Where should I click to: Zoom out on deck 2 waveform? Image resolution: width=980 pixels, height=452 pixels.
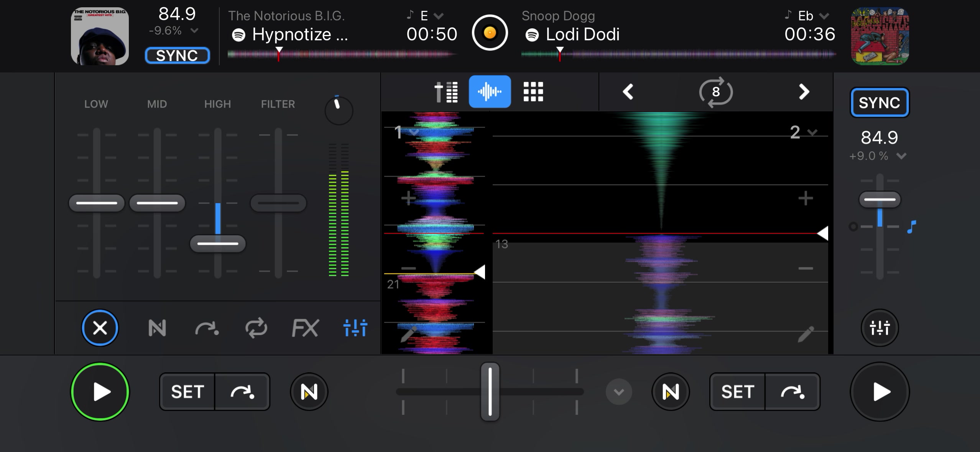[806, 269]
